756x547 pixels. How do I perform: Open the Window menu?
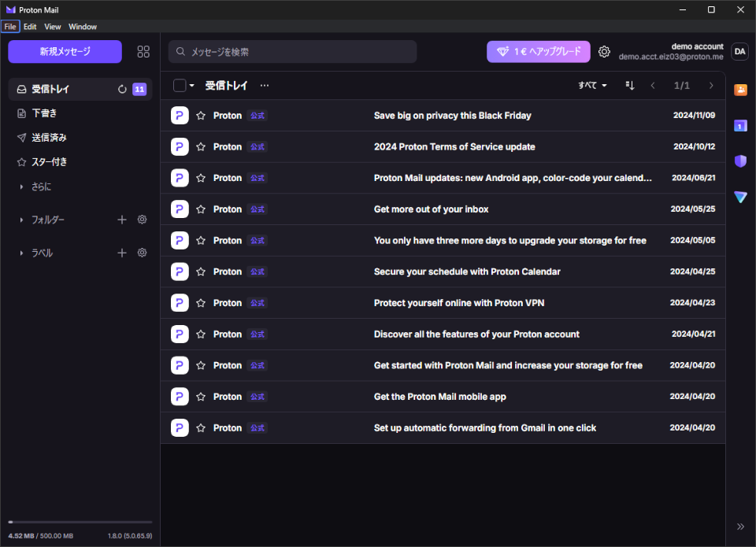[x=83, y=27]
